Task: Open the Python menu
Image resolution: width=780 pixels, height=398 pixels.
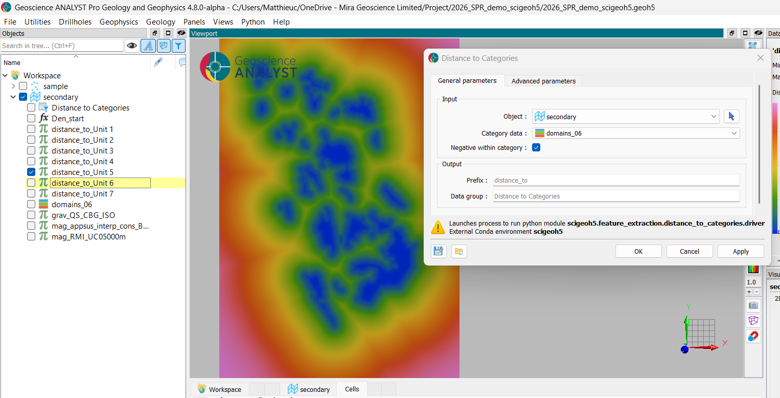Action: tap(253, 22)
